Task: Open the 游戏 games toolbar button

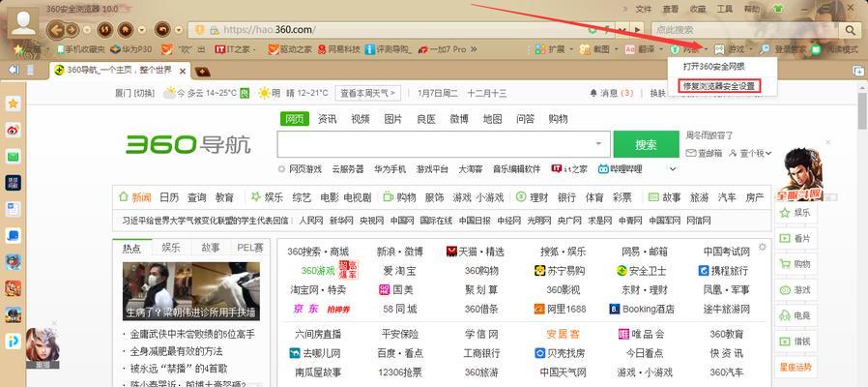Action: [730, 49]
